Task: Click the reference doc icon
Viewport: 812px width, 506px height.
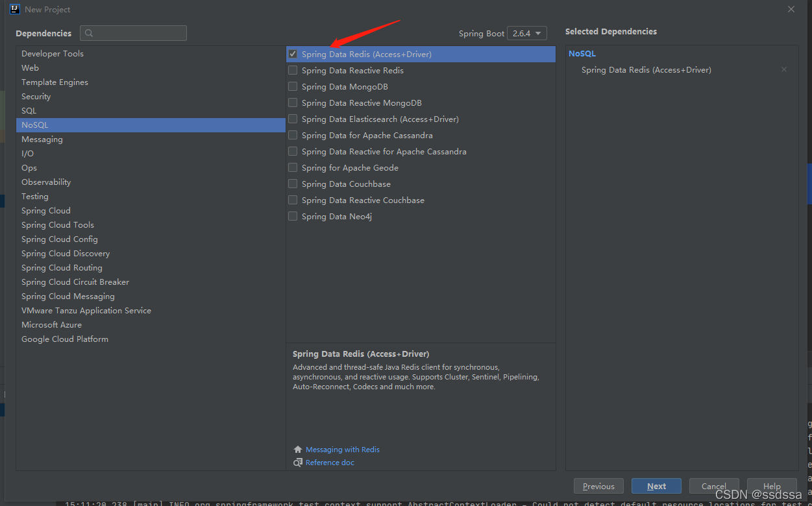Action: [298, 463]
